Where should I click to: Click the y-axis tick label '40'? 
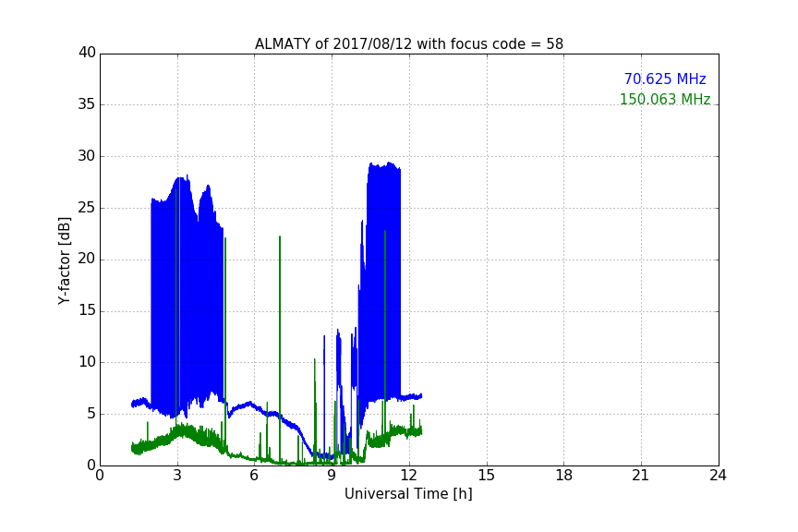[x=87, y=53]
